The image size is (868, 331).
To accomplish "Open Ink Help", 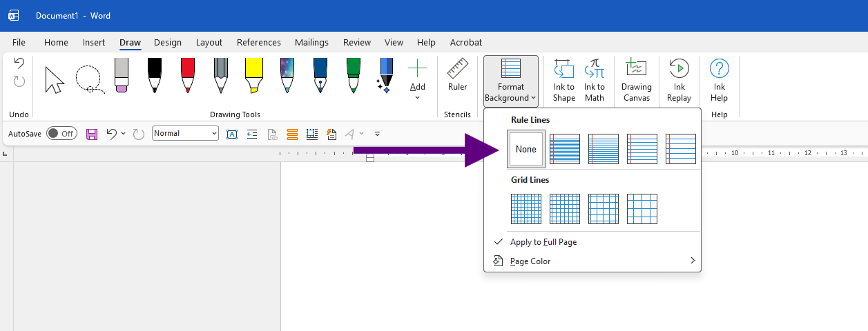I will 720,81.
